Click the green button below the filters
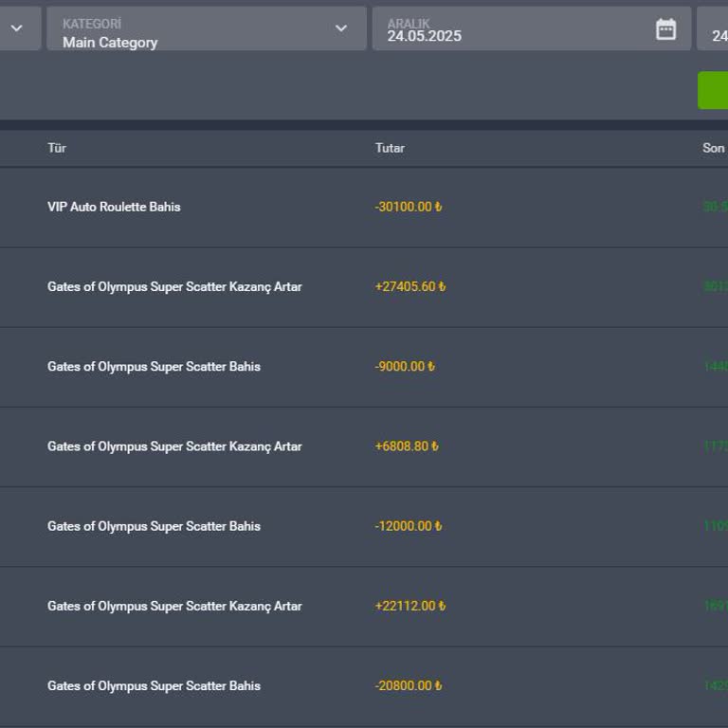728x728 pixels. point(713,91)
